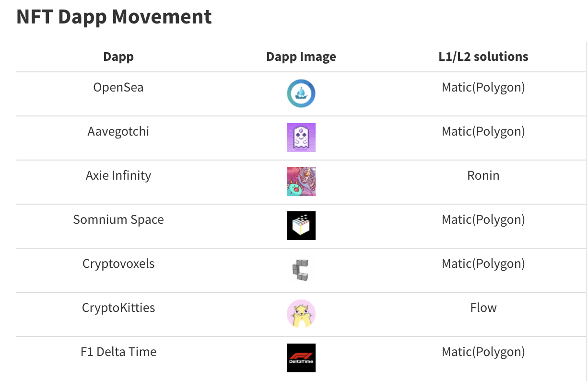Click the Dapp Image column header
Screen dimensions: 588x391
301,57
